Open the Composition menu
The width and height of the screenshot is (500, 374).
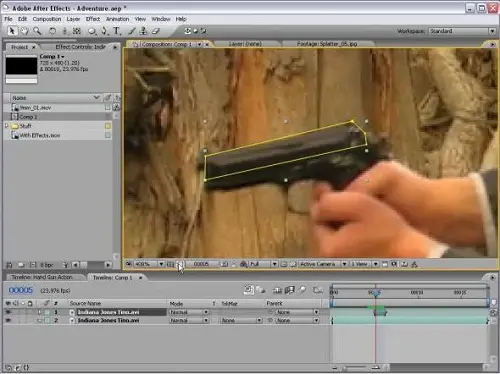tap(47, 19)
